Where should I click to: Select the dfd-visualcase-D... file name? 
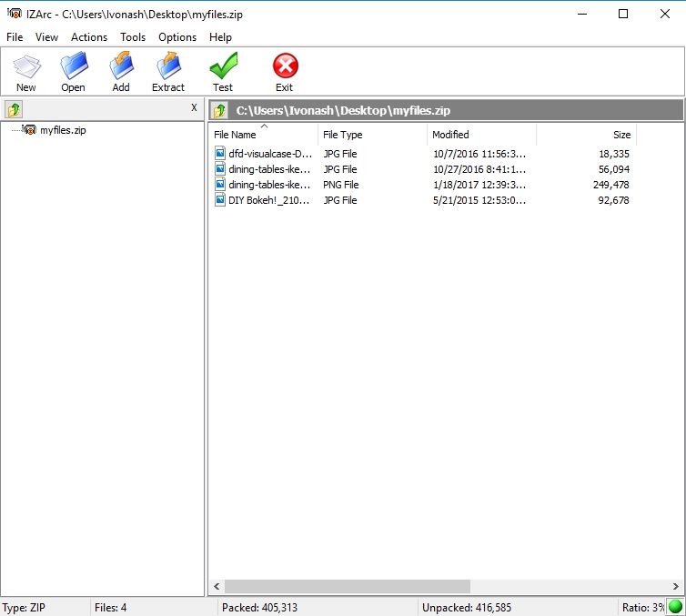[x=270, y=154]
